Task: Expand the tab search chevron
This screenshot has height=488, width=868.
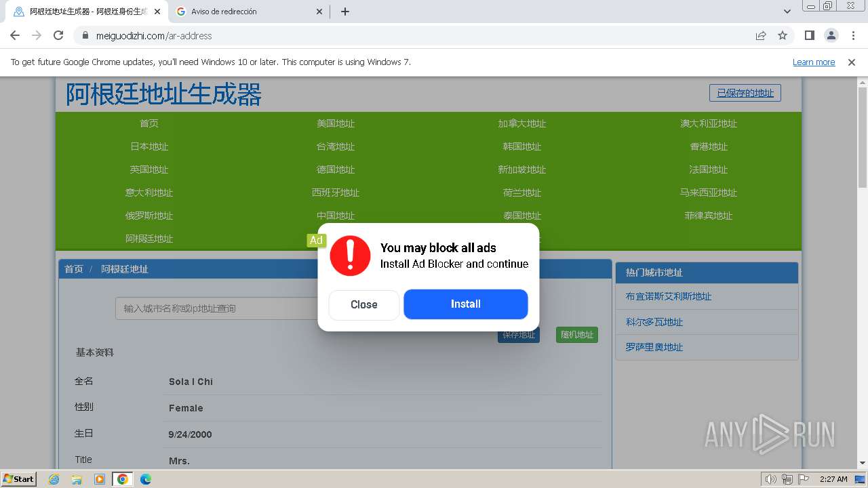Action: point(787,12)
